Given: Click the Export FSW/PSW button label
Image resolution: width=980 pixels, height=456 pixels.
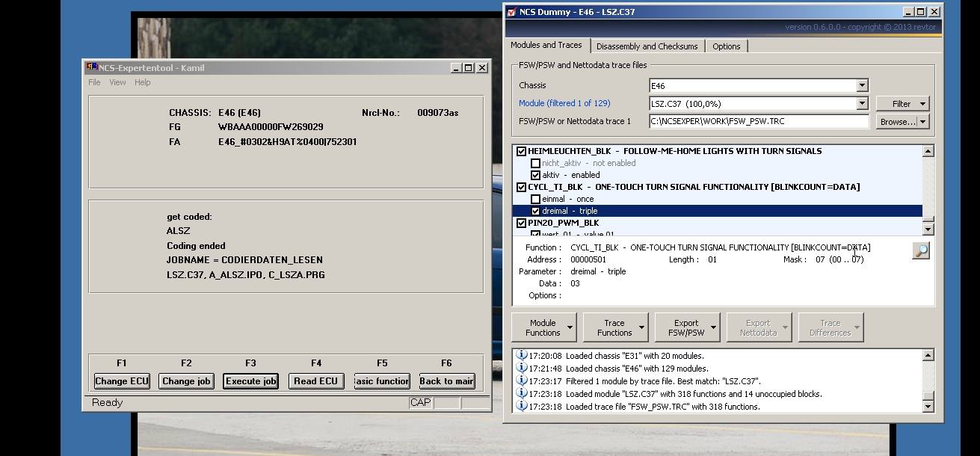Looking at the screenshot, I should click(686, 328).
